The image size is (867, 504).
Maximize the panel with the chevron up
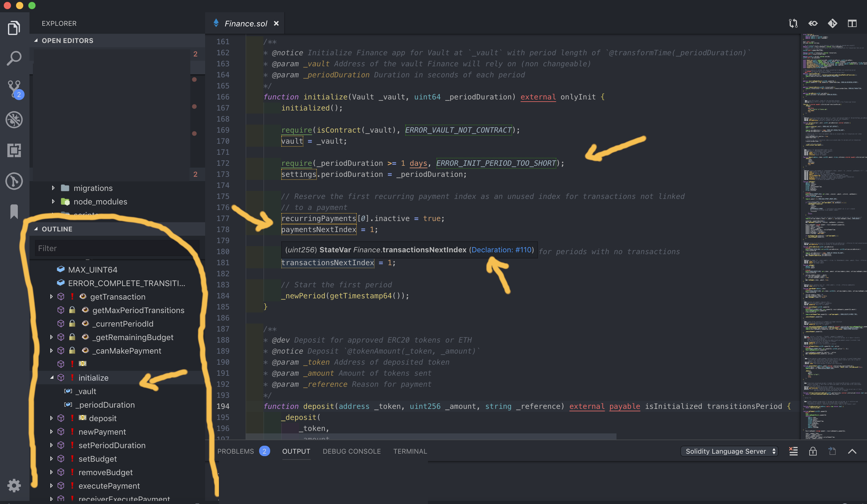pos(852,451)
